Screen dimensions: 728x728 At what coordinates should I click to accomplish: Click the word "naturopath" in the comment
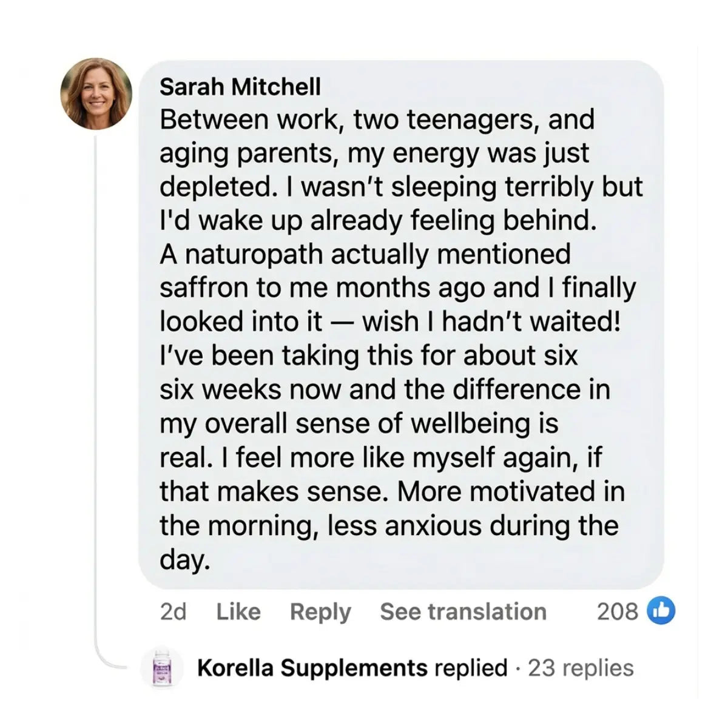point(254,254)
